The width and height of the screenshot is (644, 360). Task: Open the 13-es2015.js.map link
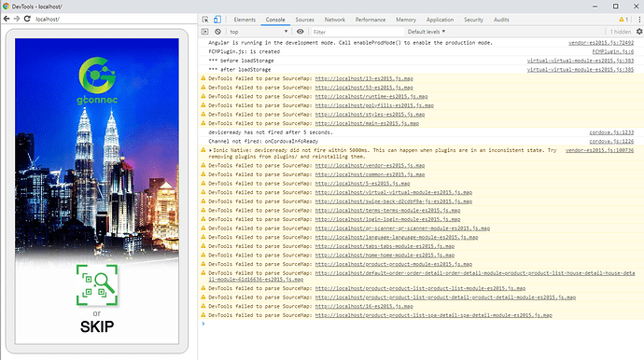364,78
